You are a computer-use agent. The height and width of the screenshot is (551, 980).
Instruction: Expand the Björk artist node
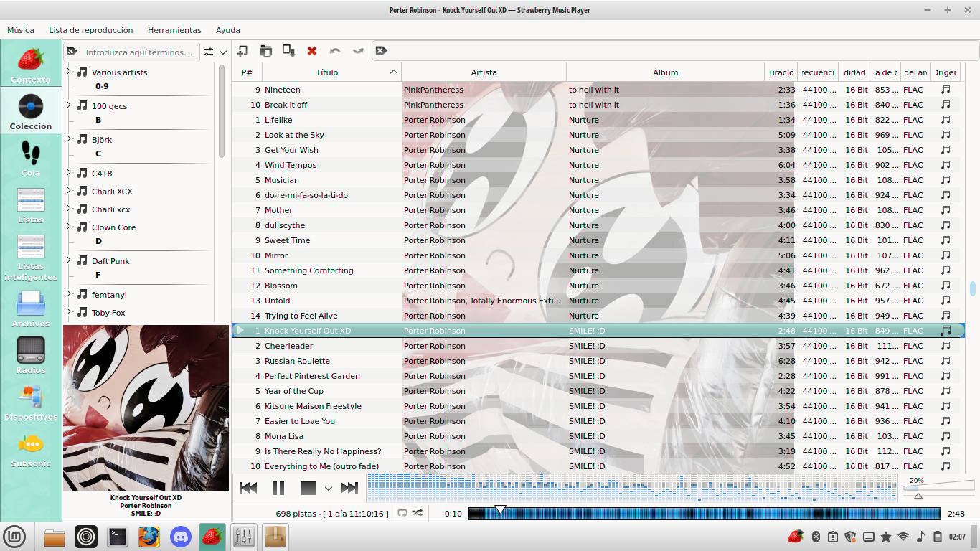pos(69,139)
